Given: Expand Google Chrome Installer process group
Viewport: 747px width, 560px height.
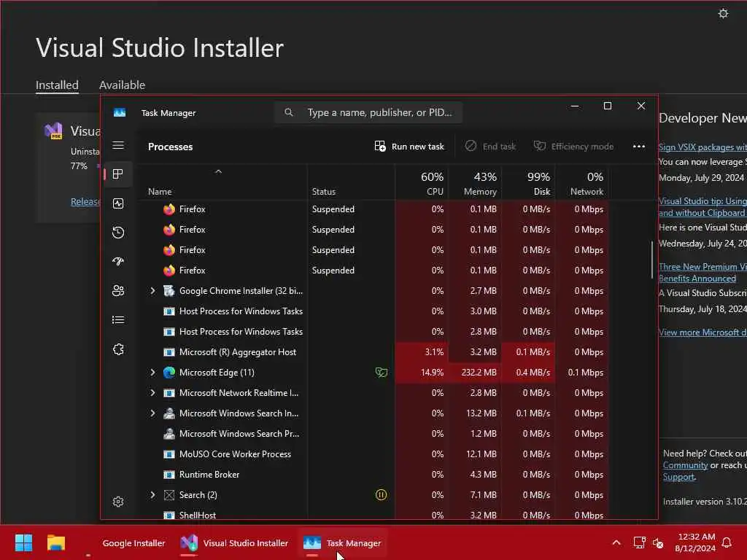Looking at the screenshot, I should 152,290.
